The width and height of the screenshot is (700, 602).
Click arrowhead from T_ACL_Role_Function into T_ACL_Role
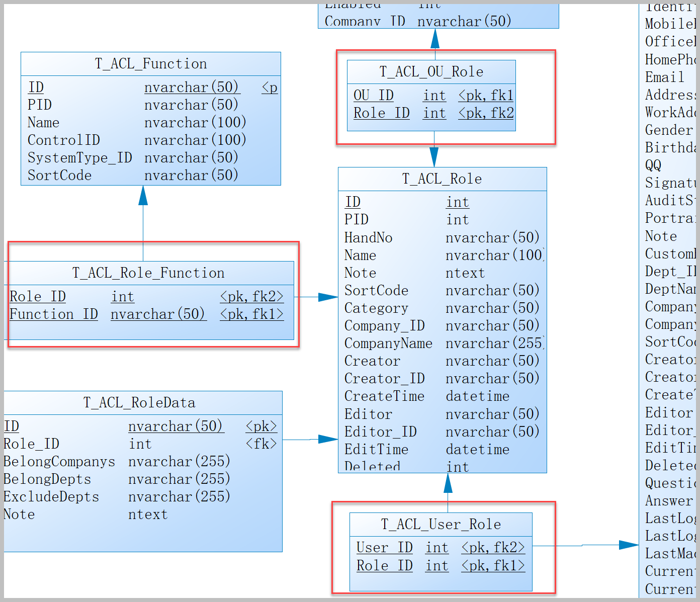pyautogui.click(x=328, y=297)
